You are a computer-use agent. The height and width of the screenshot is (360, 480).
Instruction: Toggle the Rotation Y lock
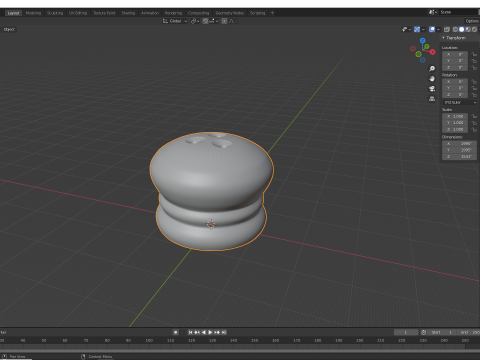pos(474,88)
